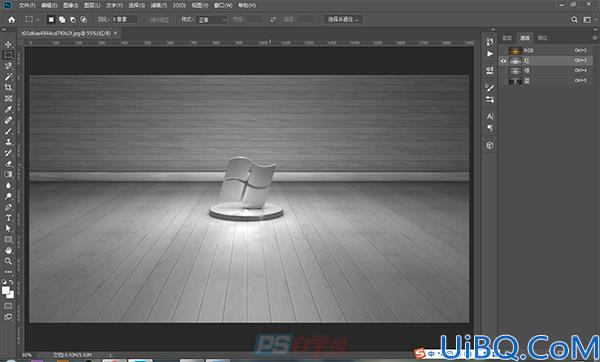Select the Rectangle shape tool
Image resolution: width=600 pixels, height=362 pixels.
click(8, 240)
